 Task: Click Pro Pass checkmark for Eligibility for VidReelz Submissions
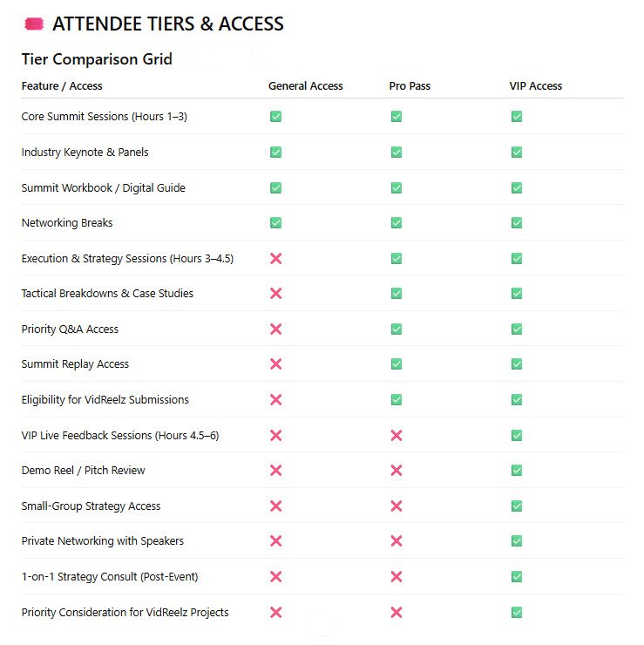pyautogui.click(x=397, y=400)
